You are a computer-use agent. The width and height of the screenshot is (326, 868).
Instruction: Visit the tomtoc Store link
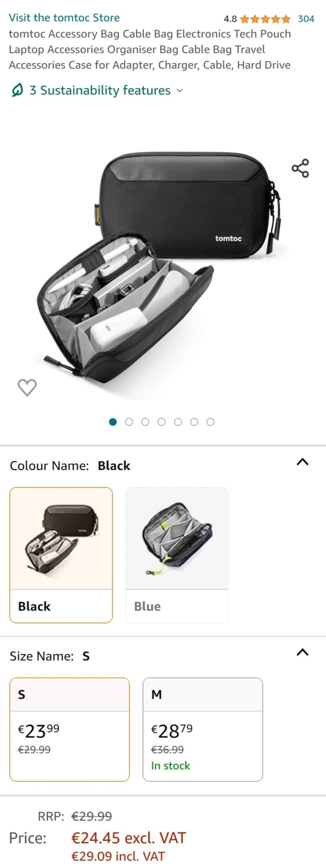[64, 18]
